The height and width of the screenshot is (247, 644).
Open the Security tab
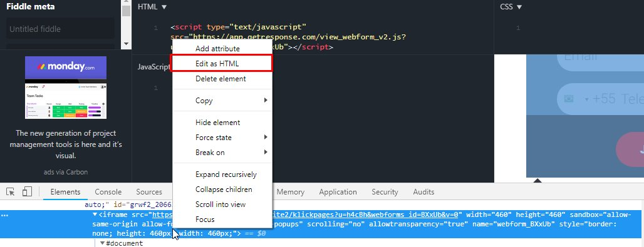tap(385, 191)
